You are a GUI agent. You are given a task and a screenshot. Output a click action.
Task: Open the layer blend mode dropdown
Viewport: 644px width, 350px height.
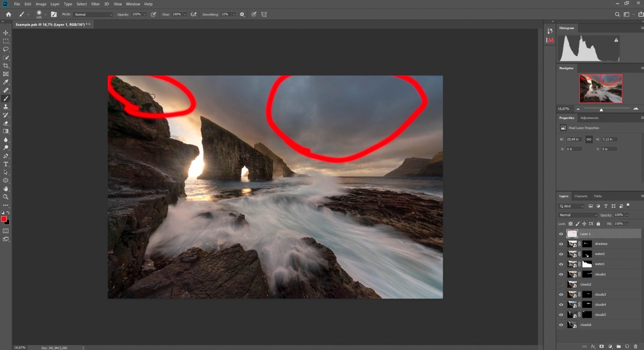pos(578,215)
